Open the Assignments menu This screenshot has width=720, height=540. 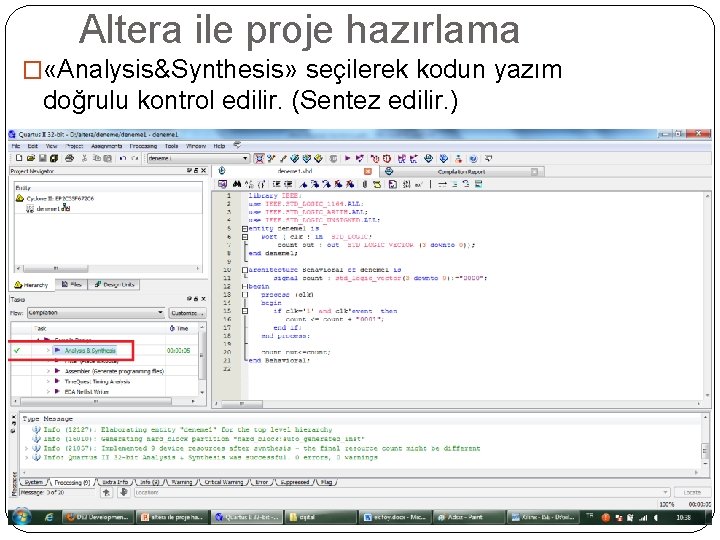pyautogui.click(x=107, y=146)
